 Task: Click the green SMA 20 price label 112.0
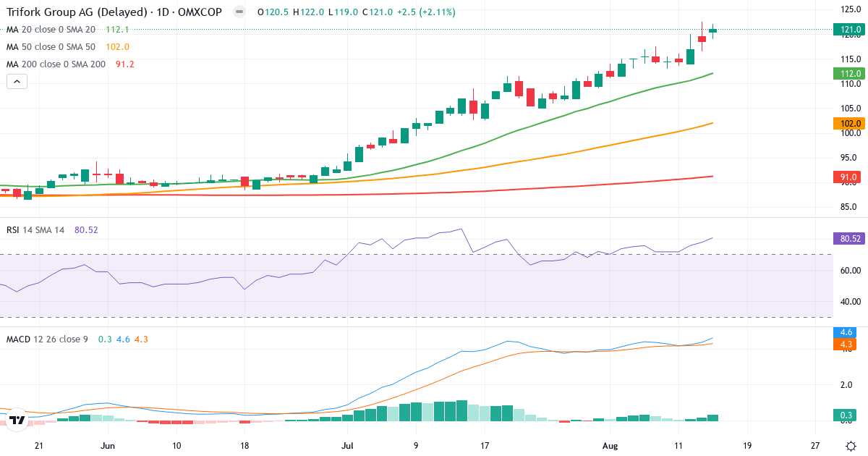(x=849, y=73)
